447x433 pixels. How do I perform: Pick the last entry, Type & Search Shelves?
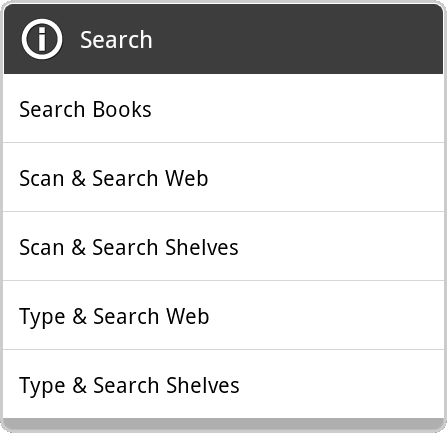click(223, 384)
